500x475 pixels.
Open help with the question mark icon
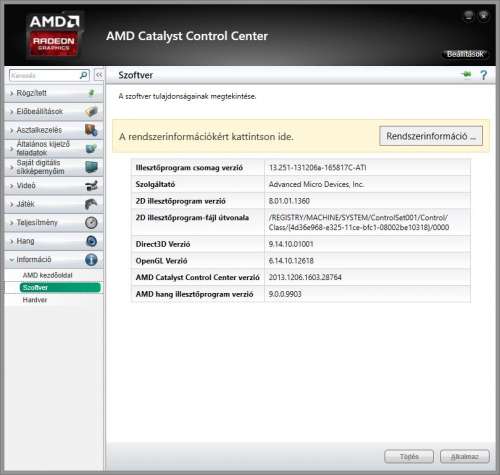pos(483,75)
